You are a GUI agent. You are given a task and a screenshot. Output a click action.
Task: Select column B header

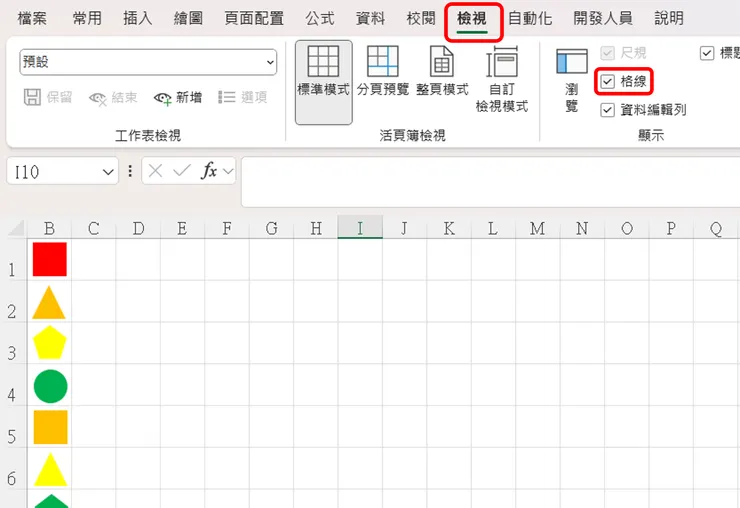pos(49,229)
